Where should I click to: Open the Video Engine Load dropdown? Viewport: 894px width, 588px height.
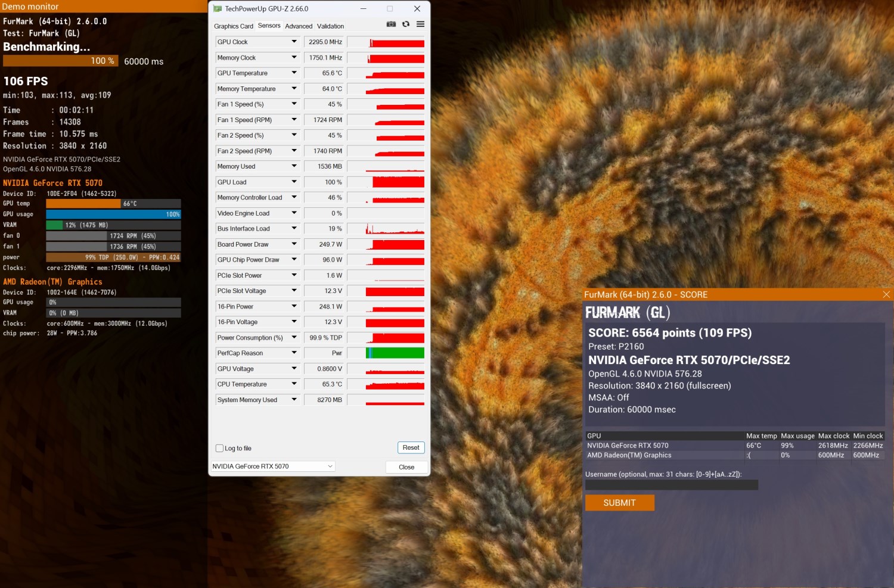pos(294,213)
